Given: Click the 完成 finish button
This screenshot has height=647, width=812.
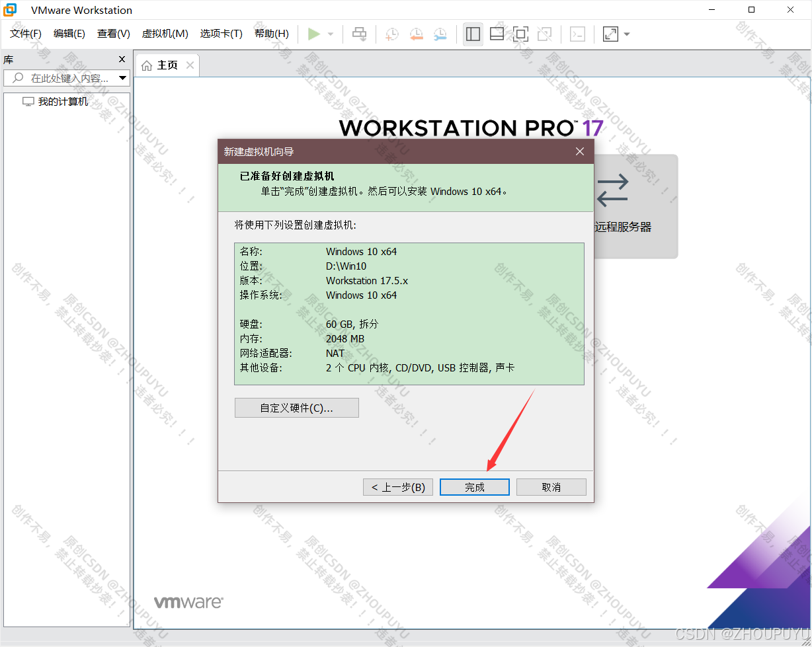Looking at the screenshot, I should pos(475,487).
